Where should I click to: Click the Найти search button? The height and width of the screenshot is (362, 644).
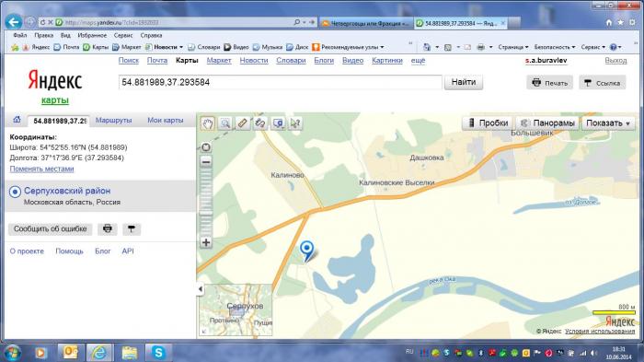464,82
